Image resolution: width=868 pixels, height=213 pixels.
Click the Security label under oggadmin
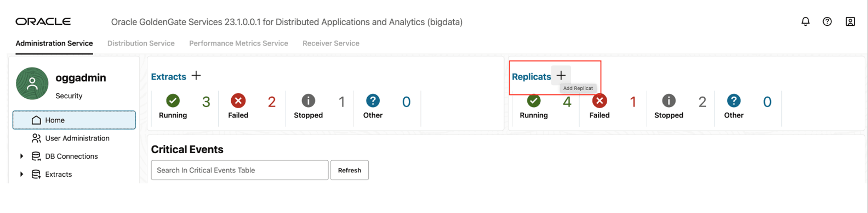[69, 96]
